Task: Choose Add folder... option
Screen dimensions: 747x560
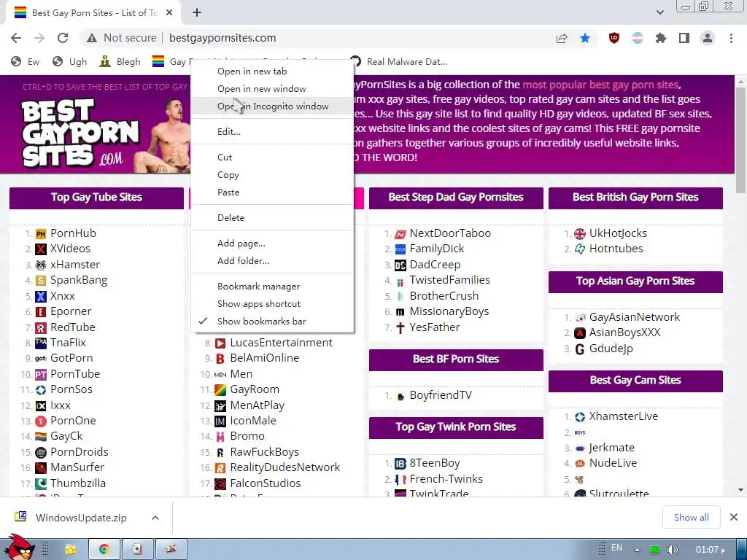Action: (273, 261)
